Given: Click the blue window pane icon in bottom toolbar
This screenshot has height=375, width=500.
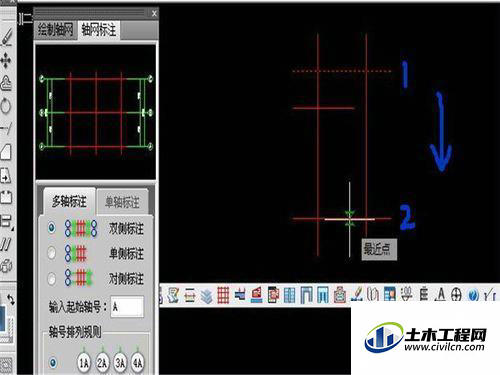Looking at the screenshot, I should click(289, 295).
